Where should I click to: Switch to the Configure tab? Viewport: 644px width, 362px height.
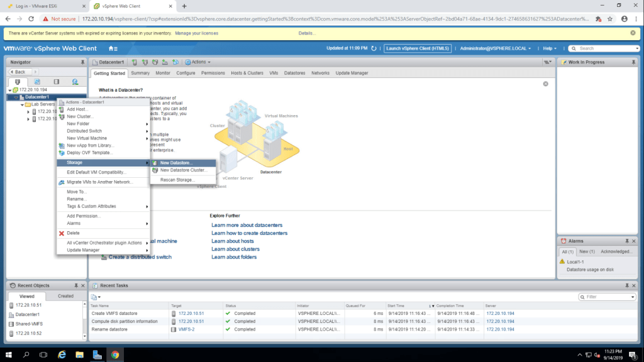tap(186, 73)
